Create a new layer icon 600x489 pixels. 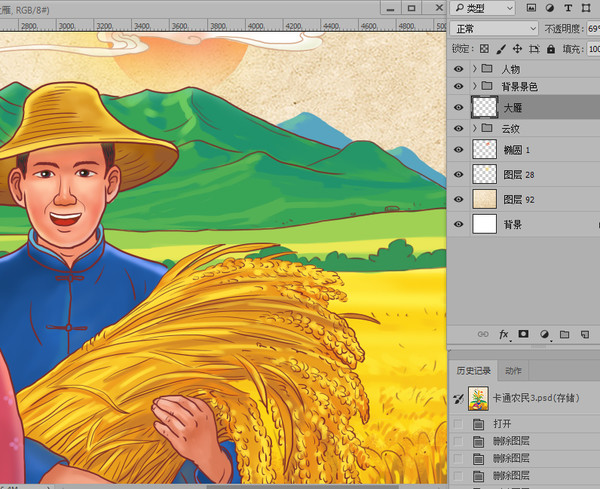[585, 334]
